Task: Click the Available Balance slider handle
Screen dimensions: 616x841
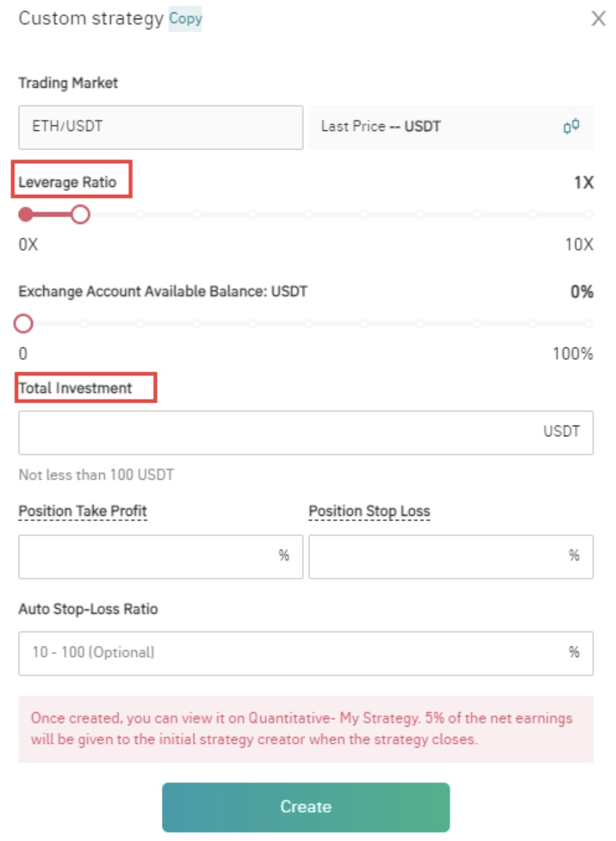Action: [24, 323]
